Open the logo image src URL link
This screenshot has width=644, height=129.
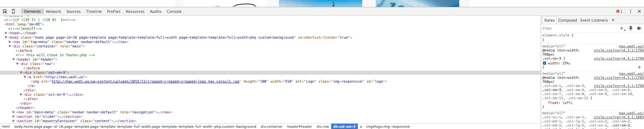coord(145,81)
